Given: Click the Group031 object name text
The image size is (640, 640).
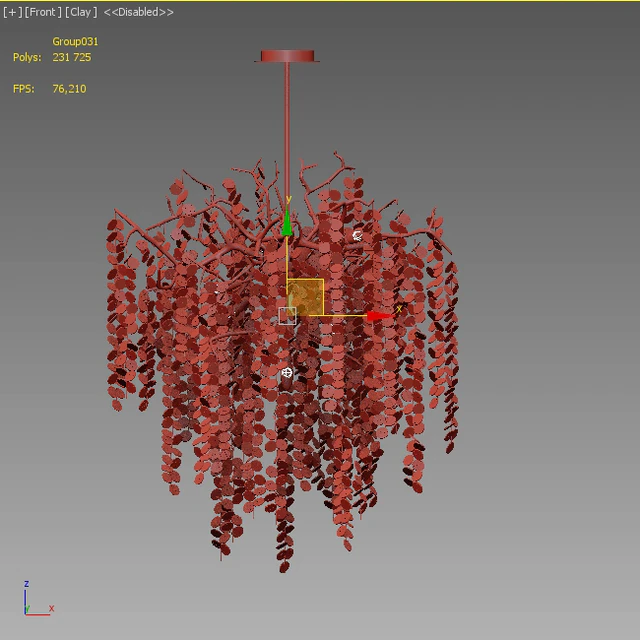Looking at the screenshot, I should click(75, 42).
